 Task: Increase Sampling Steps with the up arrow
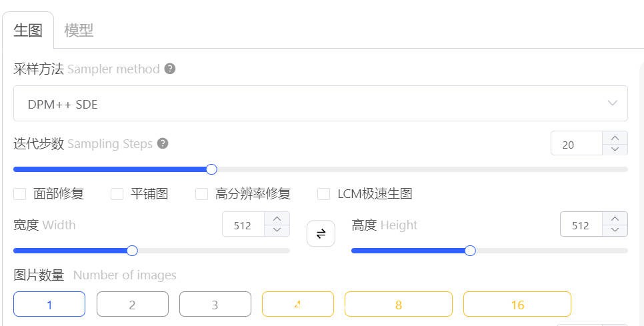click(615, 137)
